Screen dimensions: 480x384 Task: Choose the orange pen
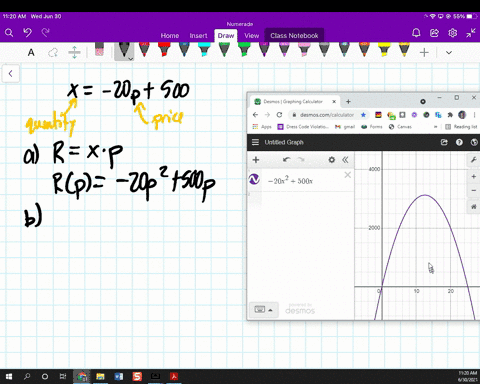click(x=364, y=49)
